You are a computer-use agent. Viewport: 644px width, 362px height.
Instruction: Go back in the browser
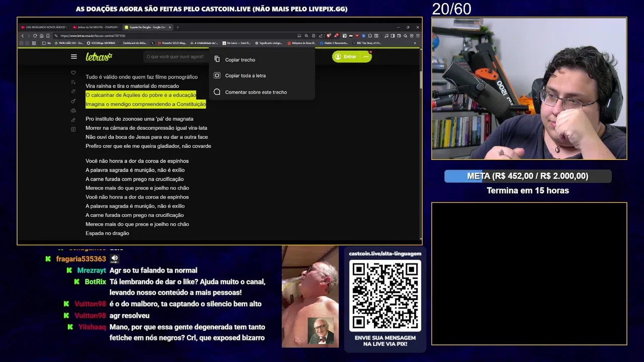(23, 36)
